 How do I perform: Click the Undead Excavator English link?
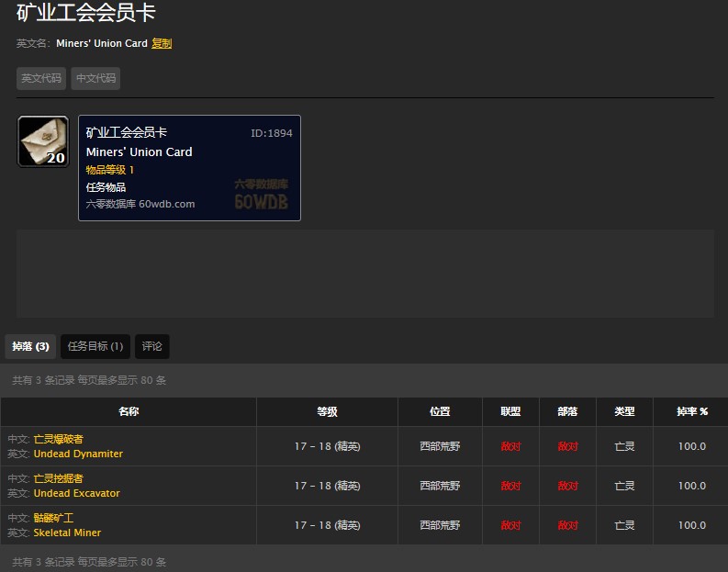tap(76, 493)
